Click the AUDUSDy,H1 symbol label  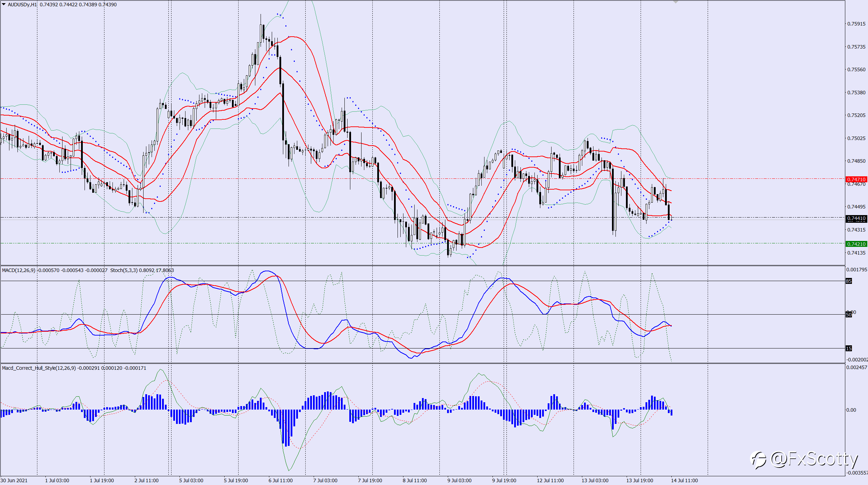click(22, 5)
